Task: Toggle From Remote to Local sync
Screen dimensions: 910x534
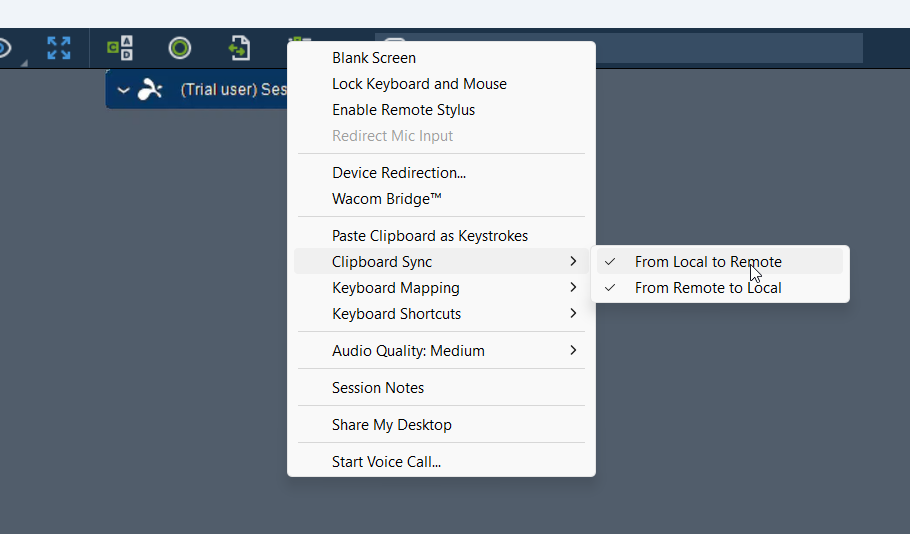Action: (x=720, y=288)
